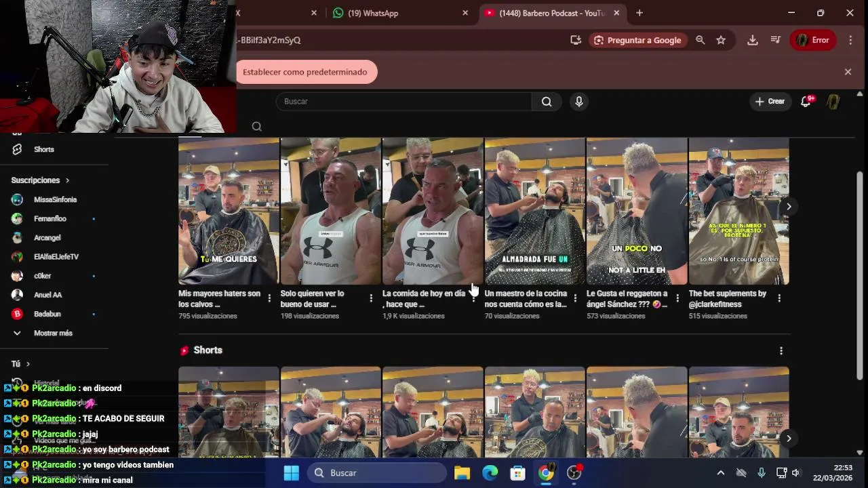Open options for 'The bet suplements' short
The height and width of the screenshot is (488, 868).
point(779,298)
